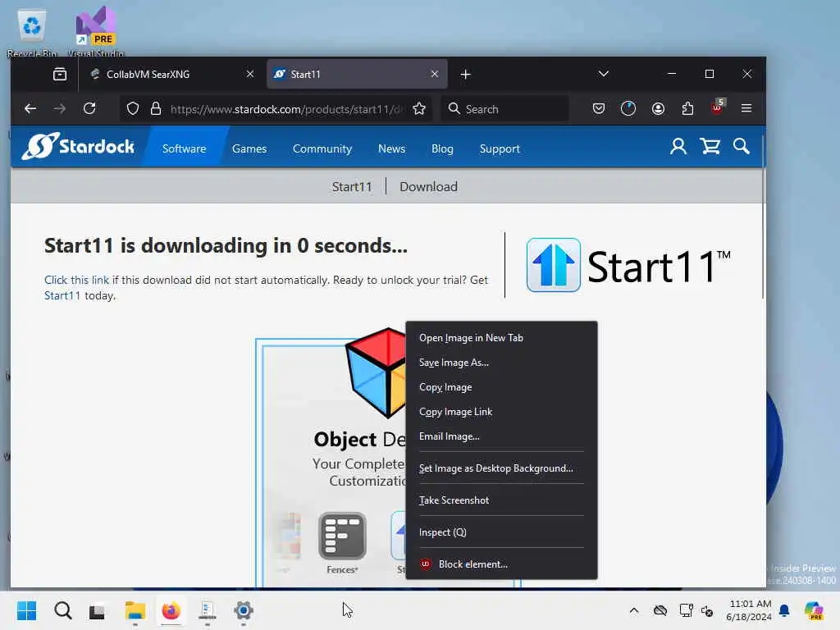The image size is (840, 630).
Task: Choose Email Image...
Action: click(501, 436)
